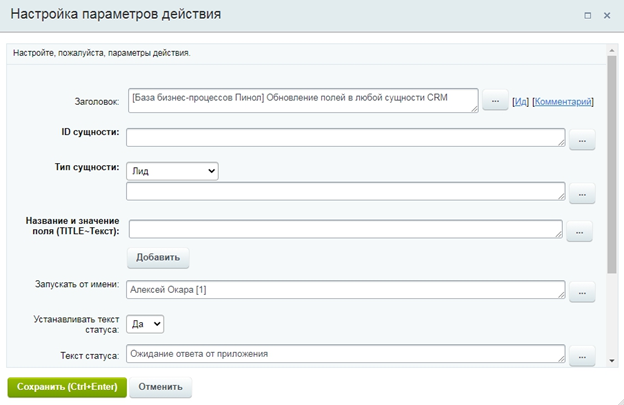The width and height of the screenshot is (624, 405).
Task: Click the ellipsis button next to Заголовок field
Action: 494,102
